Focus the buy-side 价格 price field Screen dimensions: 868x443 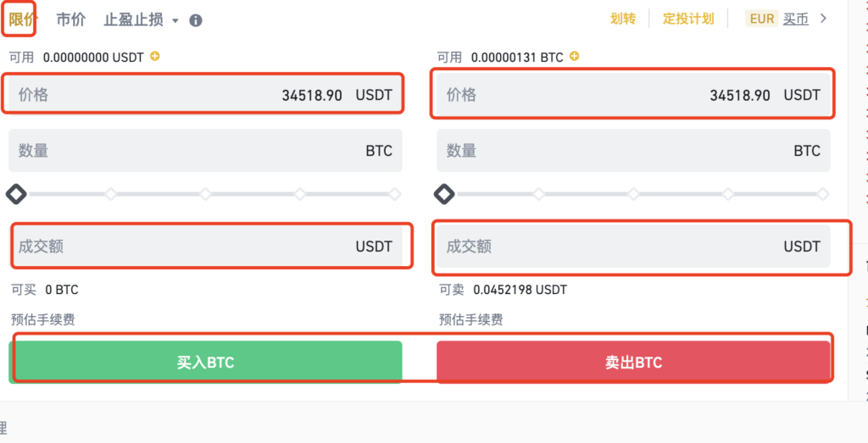point(205,95)
